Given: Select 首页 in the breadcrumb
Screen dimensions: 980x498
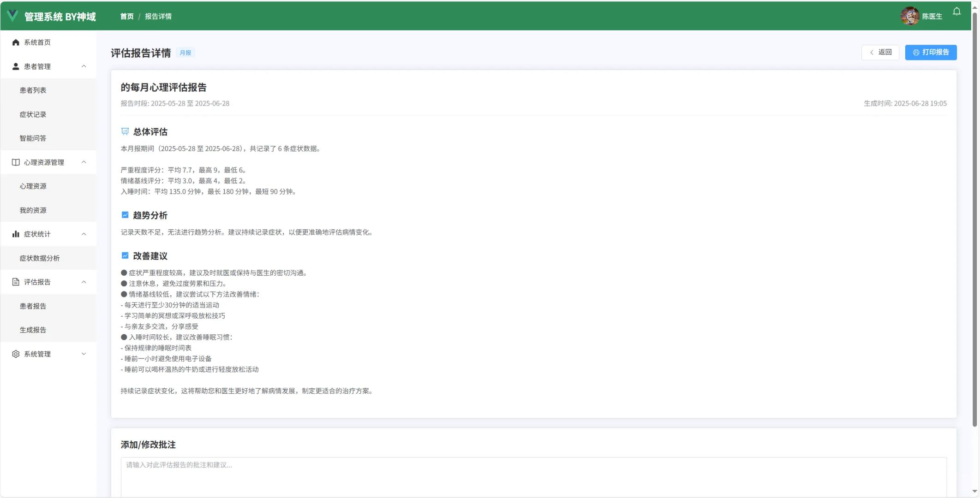Looking at the screenshot, I should pyautogui.click(x=126, y=16).
